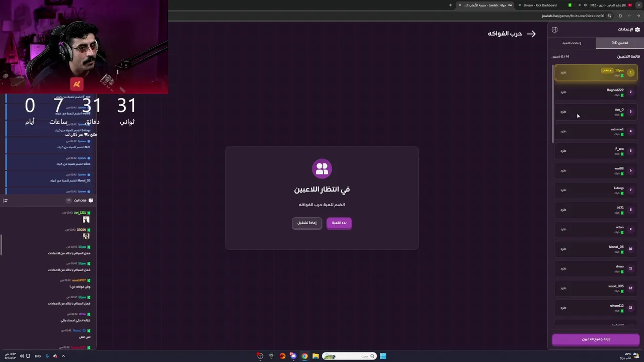Click the browser back arrow icon

(x=638, y=16)
